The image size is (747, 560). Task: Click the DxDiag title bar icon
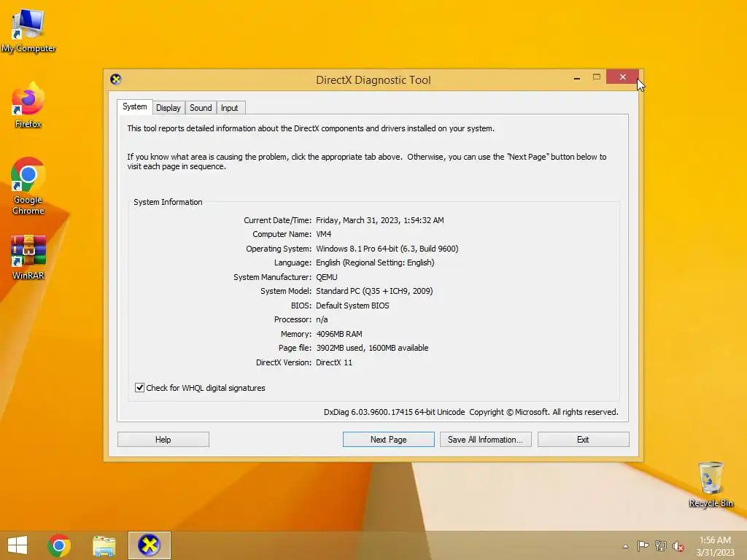116,79
